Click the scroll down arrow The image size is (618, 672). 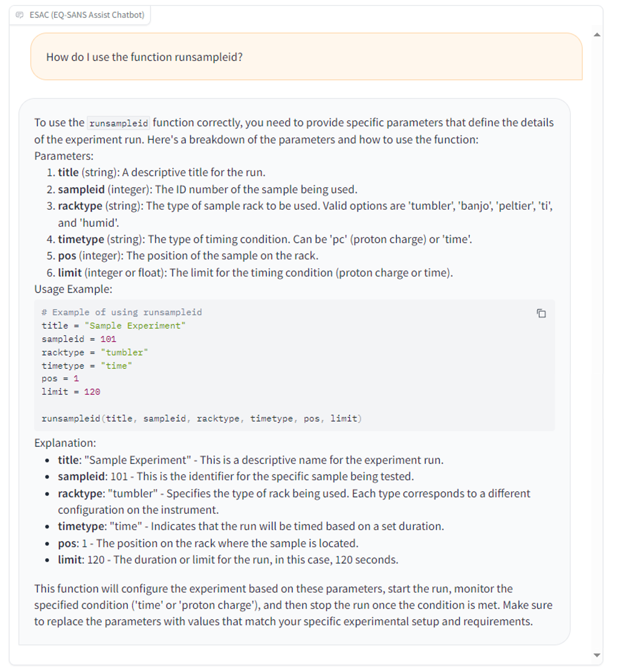tap(597, 655)
